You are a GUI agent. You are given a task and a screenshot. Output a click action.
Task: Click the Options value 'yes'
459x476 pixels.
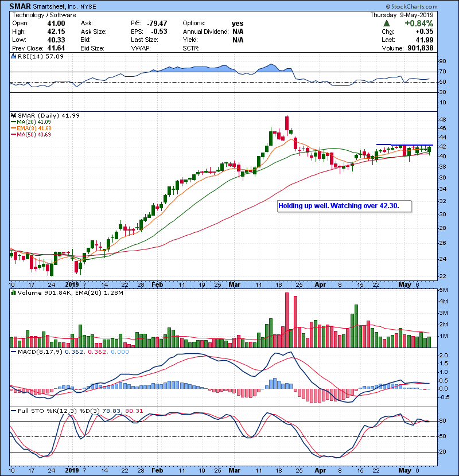point(238,24)
